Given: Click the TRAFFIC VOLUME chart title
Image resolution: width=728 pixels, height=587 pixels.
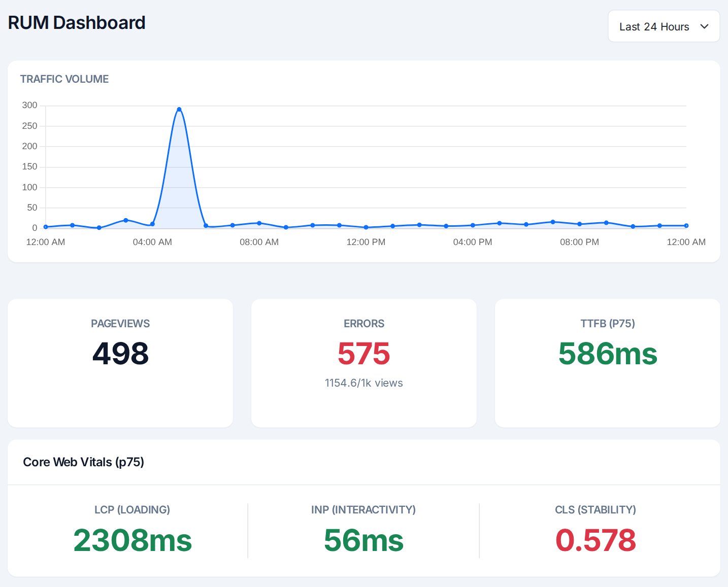Looking at the screenshot, I should point(64,79).
